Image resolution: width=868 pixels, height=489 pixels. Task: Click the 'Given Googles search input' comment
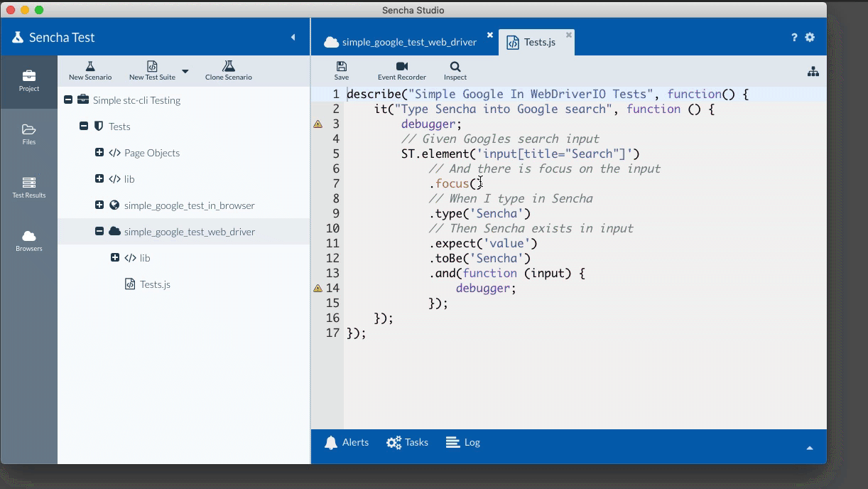tap(500, 139)
